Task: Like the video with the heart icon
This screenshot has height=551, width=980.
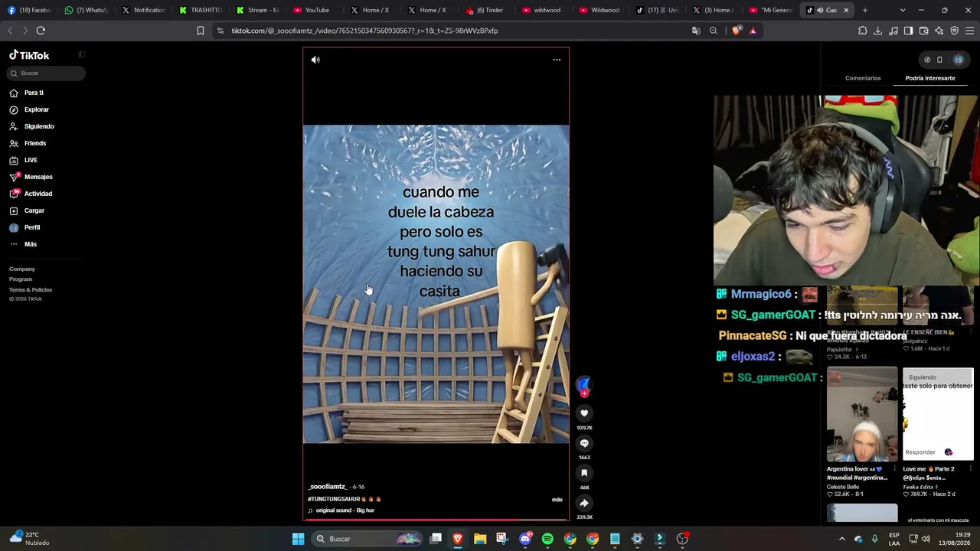Action: pyautogui.click(x=584, y=413)
